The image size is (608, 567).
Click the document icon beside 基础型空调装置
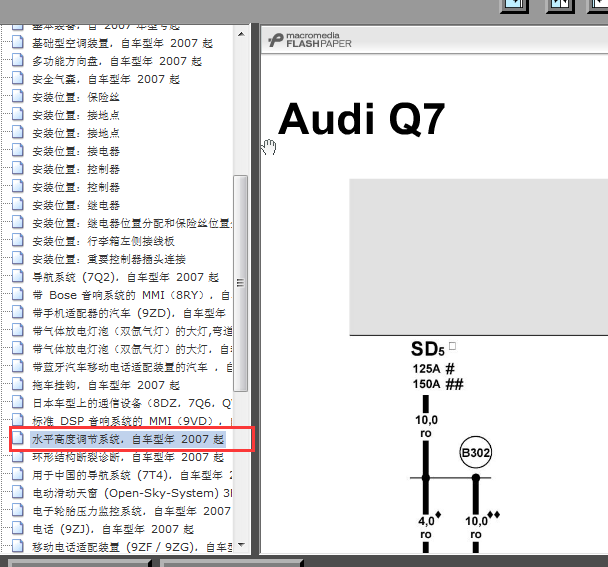(17, 42)
